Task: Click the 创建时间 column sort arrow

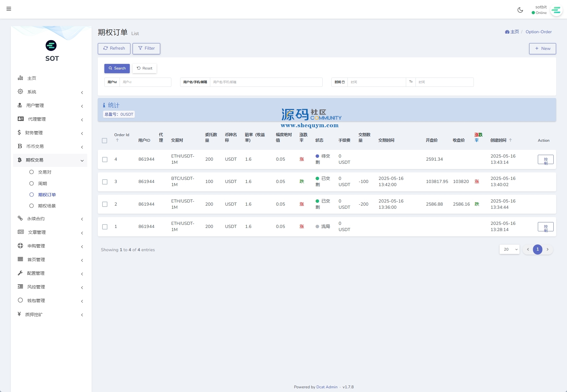Action: pyautogui.click(x=510, y=140)
